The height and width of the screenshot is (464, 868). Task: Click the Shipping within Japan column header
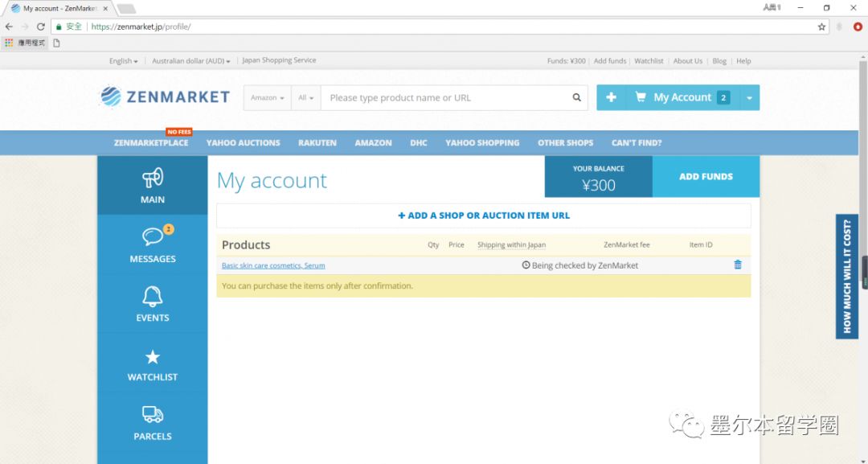point(511,244)
